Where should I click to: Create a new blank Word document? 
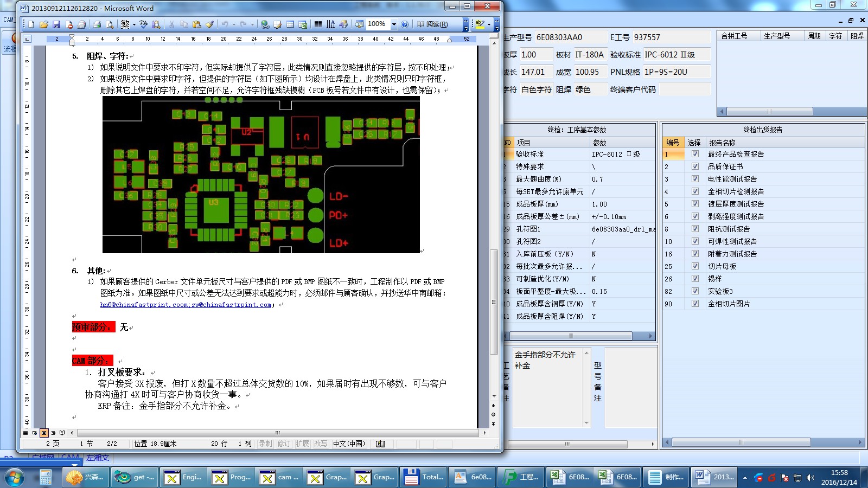[x=31, y=24]
